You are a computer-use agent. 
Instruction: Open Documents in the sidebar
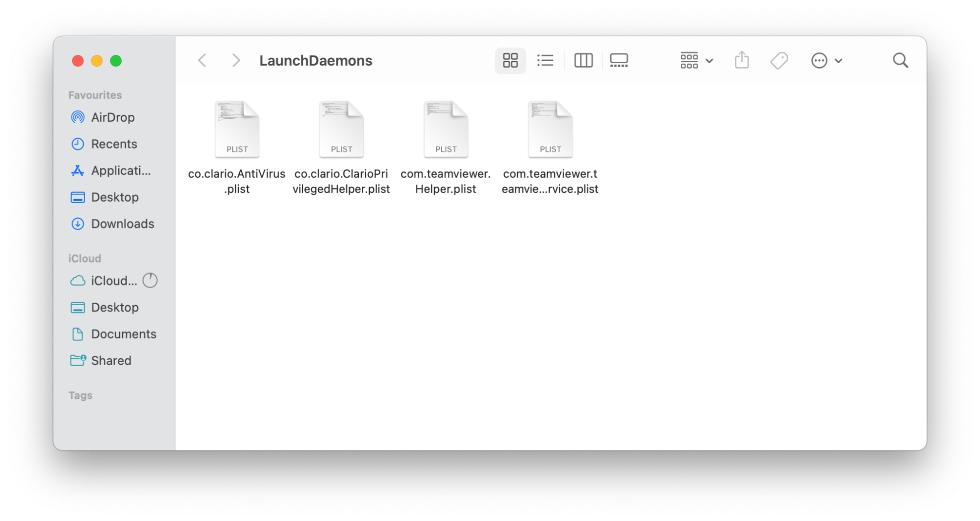tap(114, 334)
